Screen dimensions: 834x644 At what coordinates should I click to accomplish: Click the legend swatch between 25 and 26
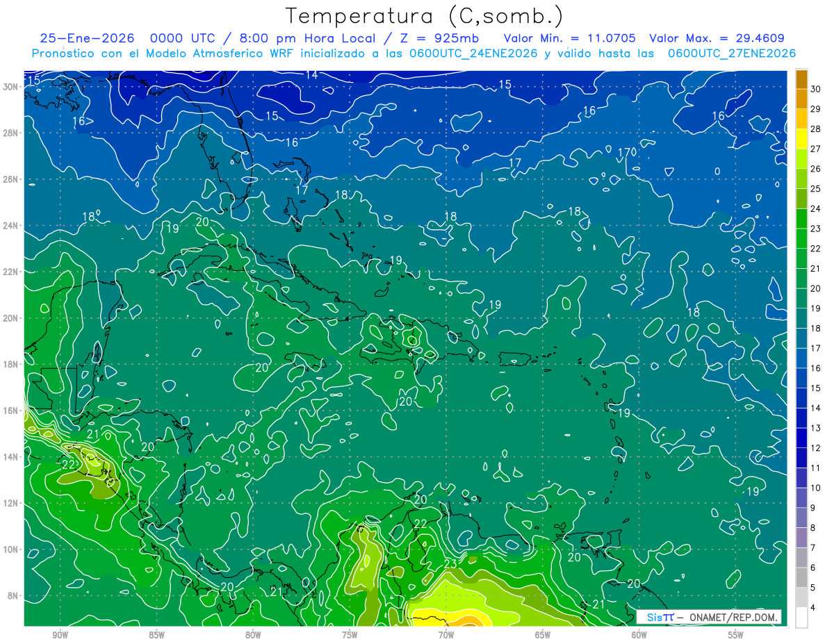coord(801,179)
